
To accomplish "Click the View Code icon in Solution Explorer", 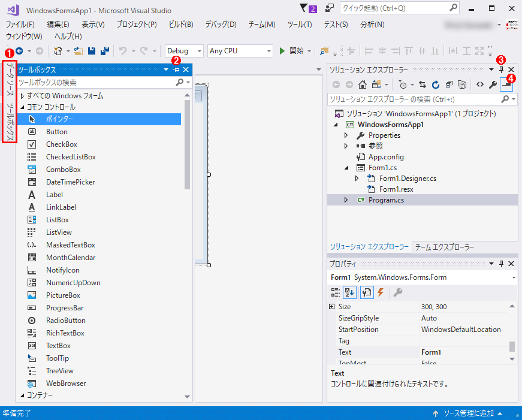I will [479, 84].
